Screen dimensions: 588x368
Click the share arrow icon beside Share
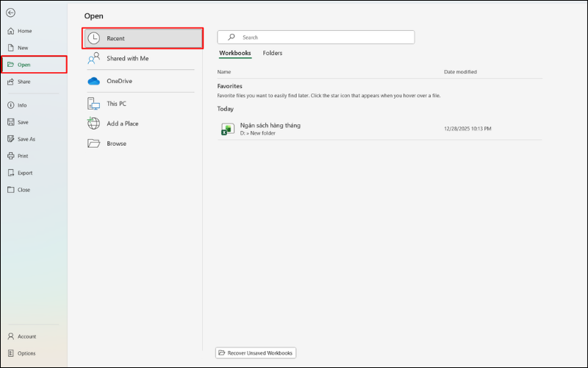pyautogui.click(x=11, y=82)
